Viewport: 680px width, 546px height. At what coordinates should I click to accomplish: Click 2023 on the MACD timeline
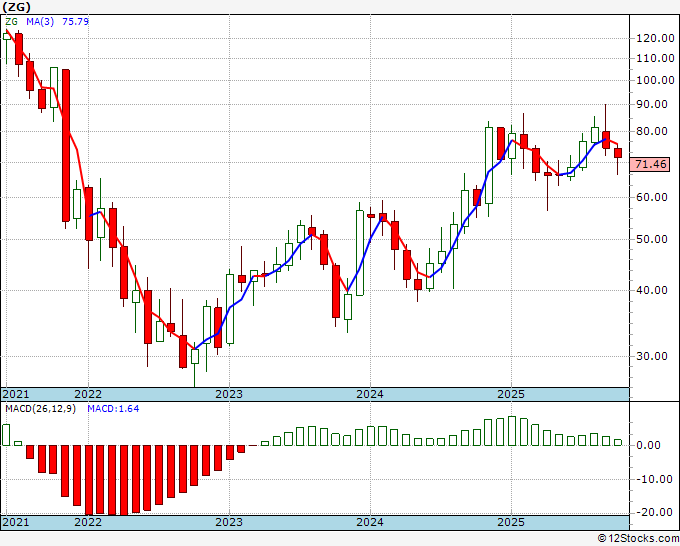229,522
